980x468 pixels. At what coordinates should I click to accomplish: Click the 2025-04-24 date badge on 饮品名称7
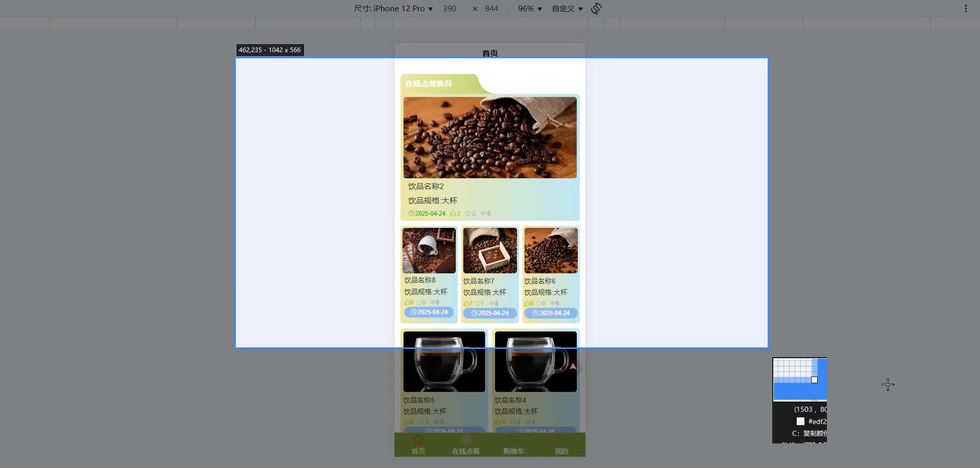coord(490,313)
